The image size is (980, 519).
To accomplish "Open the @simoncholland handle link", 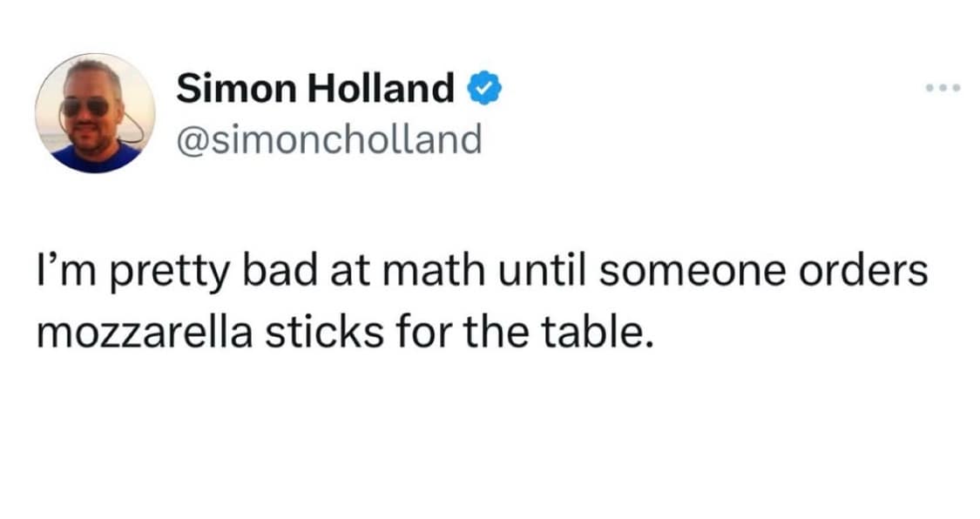I will 328,138.
